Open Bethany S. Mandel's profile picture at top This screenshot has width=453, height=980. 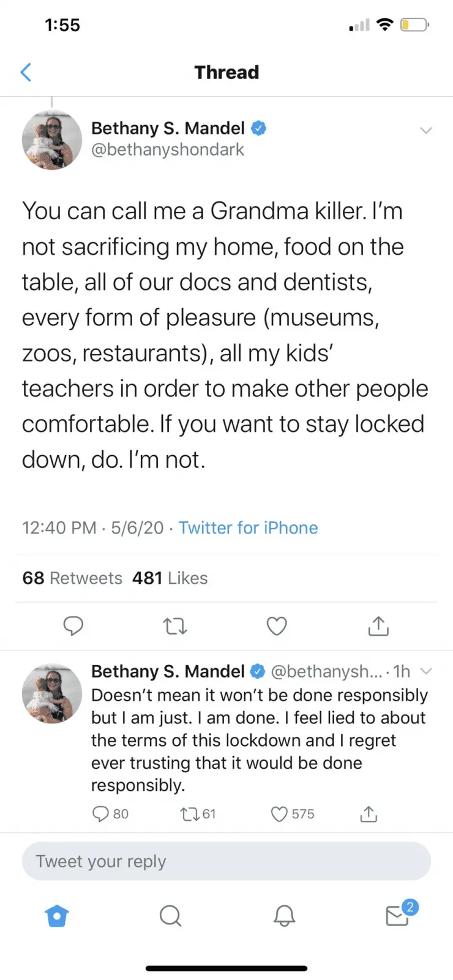[x=52, y=140]
